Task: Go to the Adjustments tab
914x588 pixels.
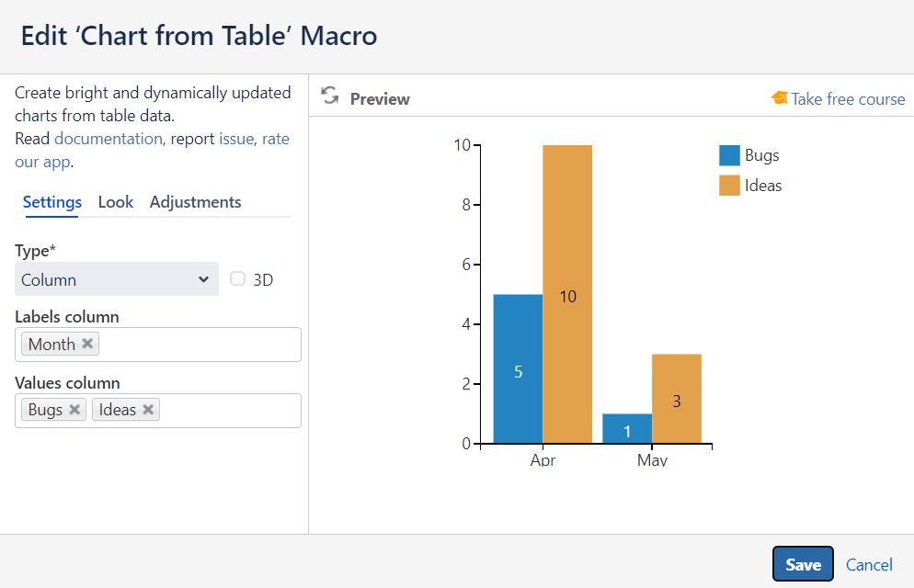Action: coord(195,202)
